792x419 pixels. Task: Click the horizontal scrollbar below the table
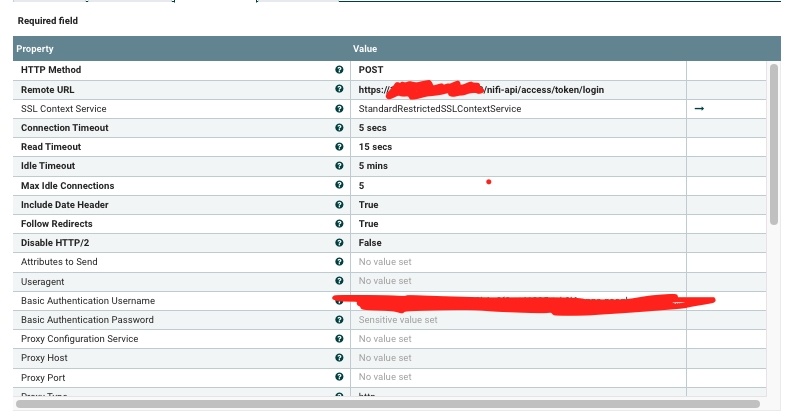pos(388,404)
